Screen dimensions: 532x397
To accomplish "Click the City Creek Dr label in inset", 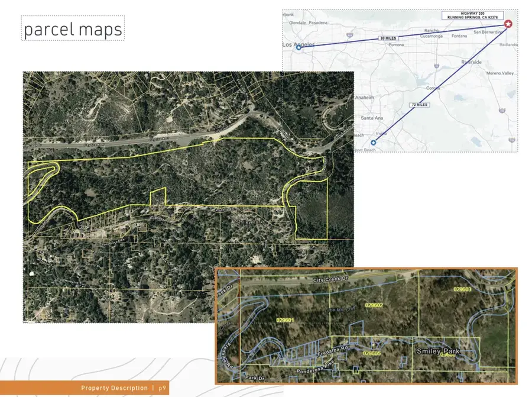I will (x=330, y=279).
